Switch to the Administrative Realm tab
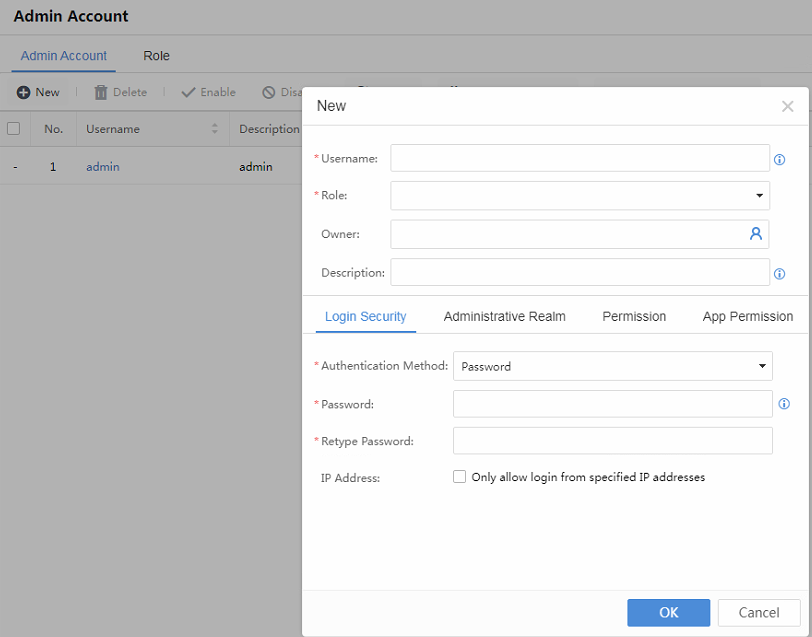 504,316
